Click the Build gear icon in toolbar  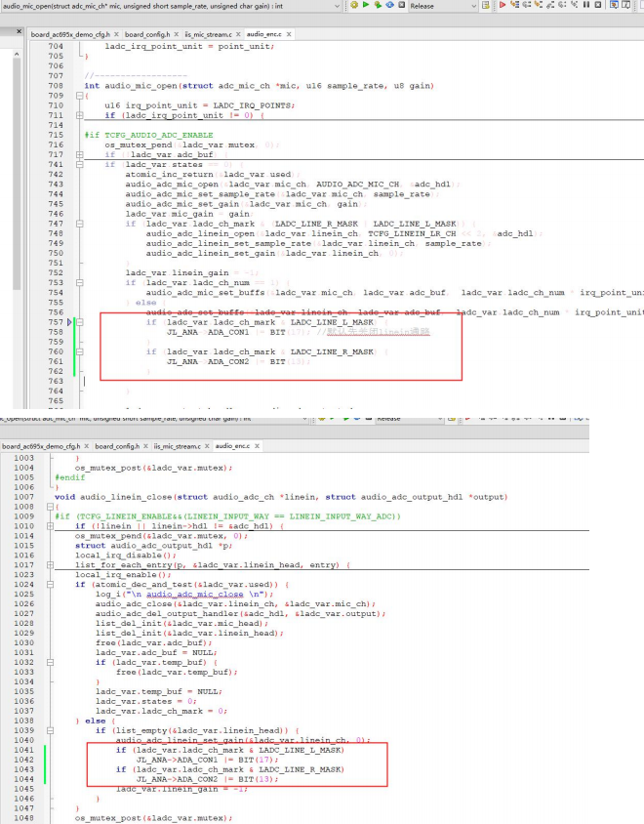354,5
